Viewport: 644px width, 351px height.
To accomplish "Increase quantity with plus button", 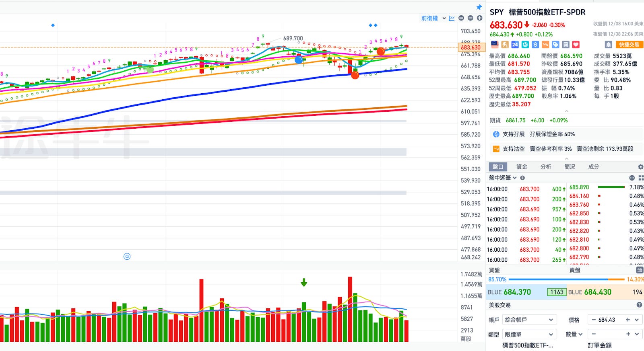I will [628, 335].
